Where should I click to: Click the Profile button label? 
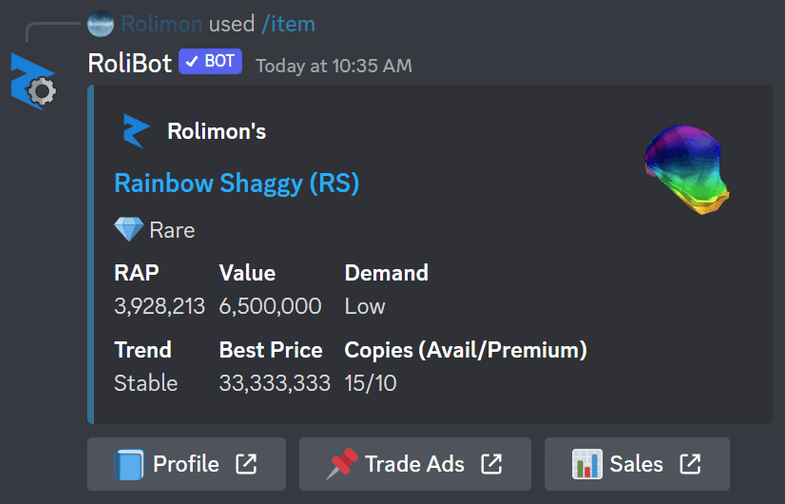coord(186,464)
